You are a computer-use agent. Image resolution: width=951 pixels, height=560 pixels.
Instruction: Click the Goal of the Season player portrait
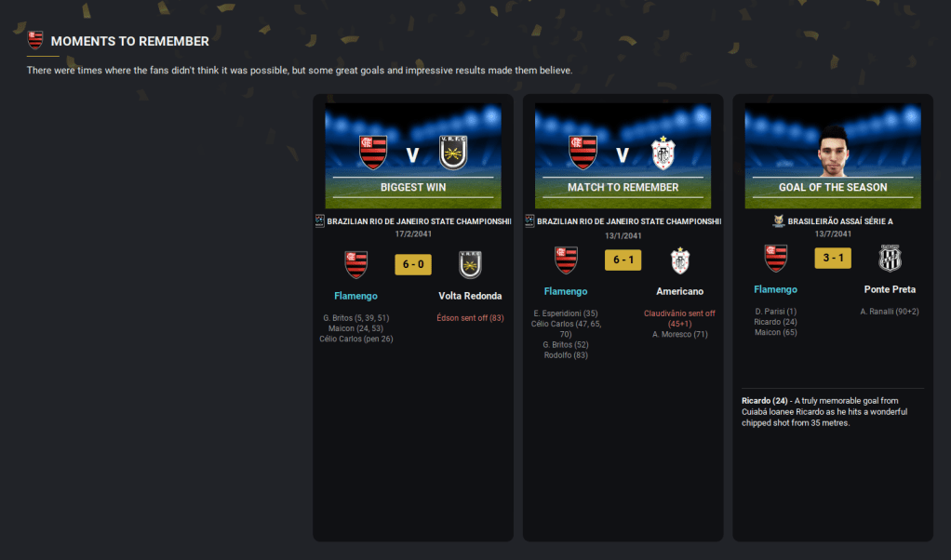point(832,151)
